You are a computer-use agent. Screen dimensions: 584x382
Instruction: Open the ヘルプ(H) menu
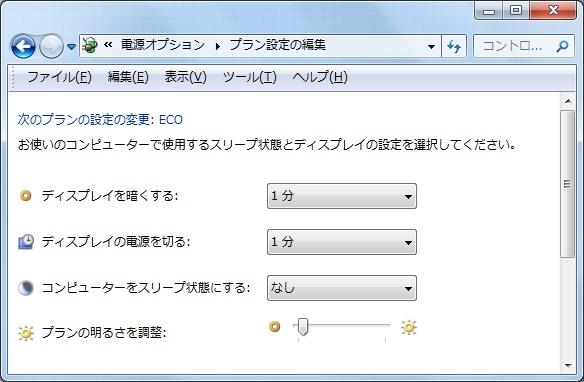pos(320,77)
